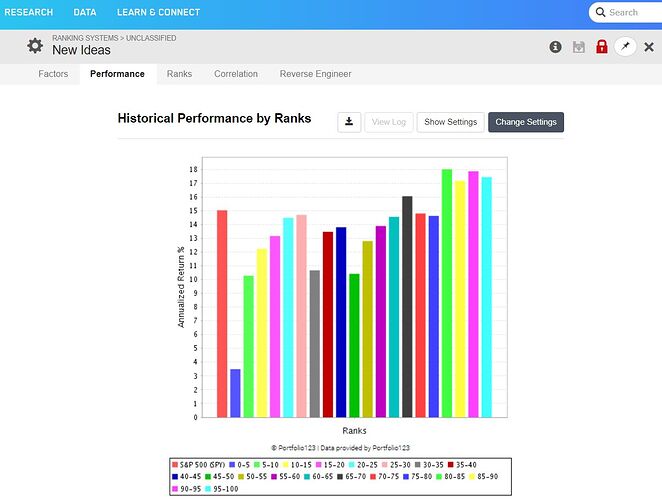The height and width of the screenshot is (499, 662).
Task: Click the pin icon
Action: click(x=625, y=46)
